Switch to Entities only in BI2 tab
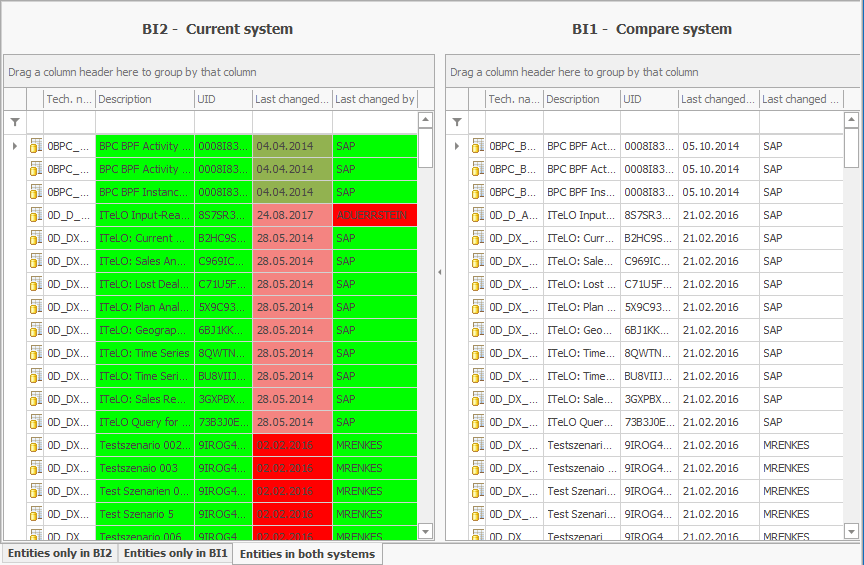This screenshot has height=565, width=864. 59,553
